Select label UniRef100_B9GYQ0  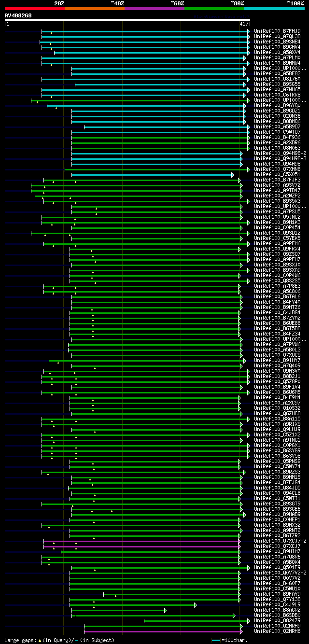[277, 105]
